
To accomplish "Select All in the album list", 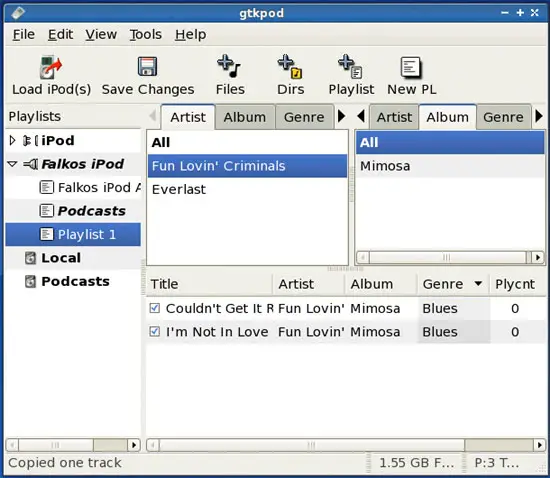I will pyautogui.click(x=450, y=142).
